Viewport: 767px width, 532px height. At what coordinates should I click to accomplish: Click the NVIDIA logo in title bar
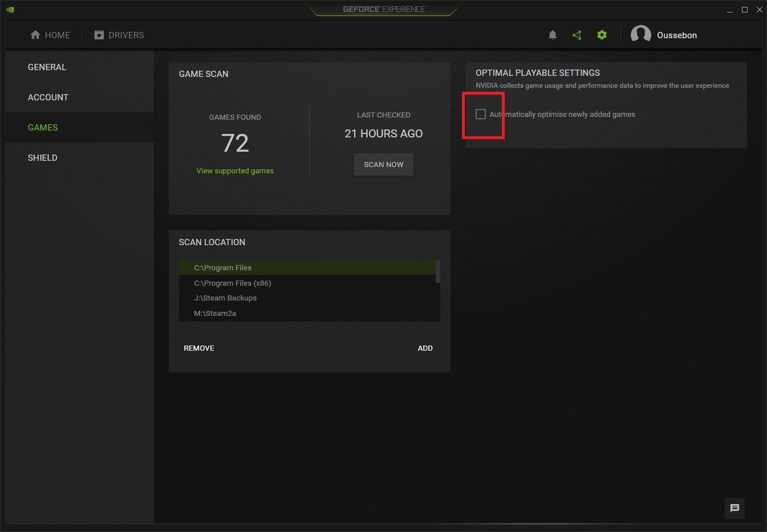click(10, 10)
